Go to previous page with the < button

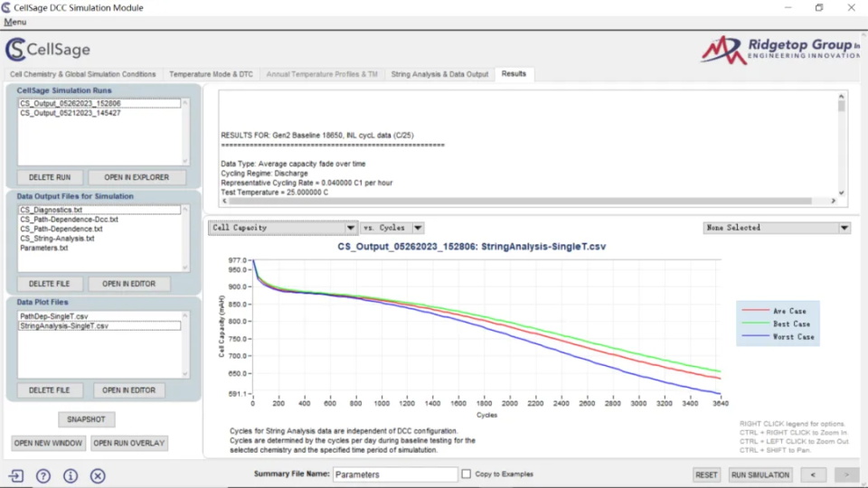coord(813,474)
